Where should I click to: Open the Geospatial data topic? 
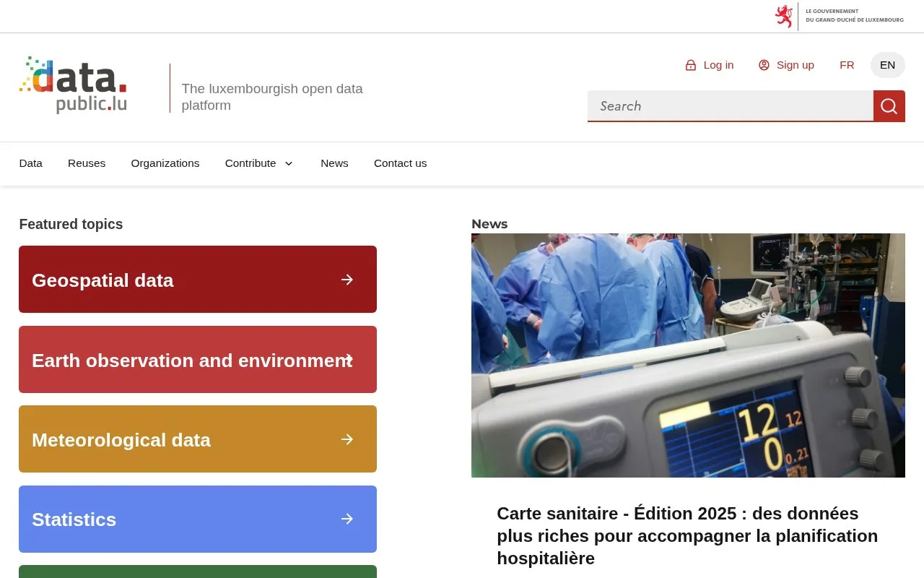click(198, 280)
